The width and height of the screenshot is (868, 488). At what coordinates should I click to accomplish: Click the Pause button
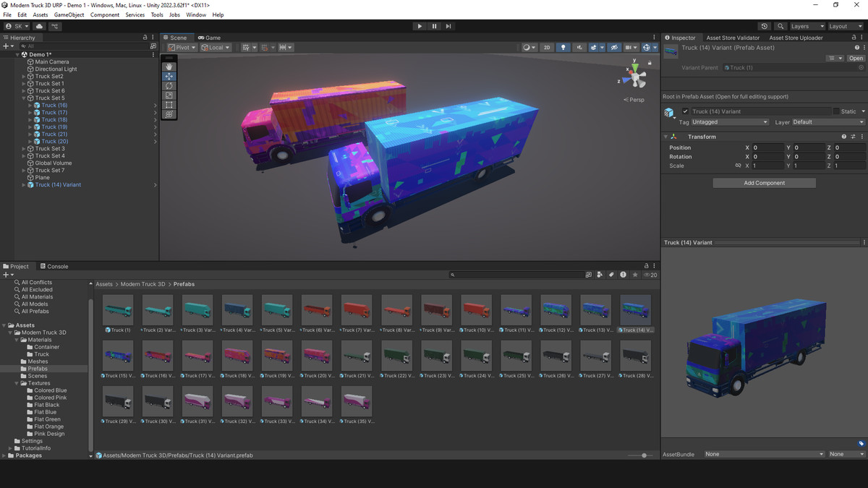(434, 26)
